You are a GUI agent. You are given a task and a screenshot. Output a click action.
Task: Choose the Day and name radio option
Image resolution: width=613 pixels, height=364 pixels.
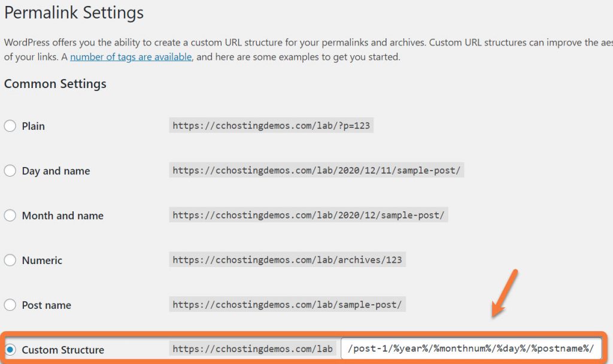point(10,171)
